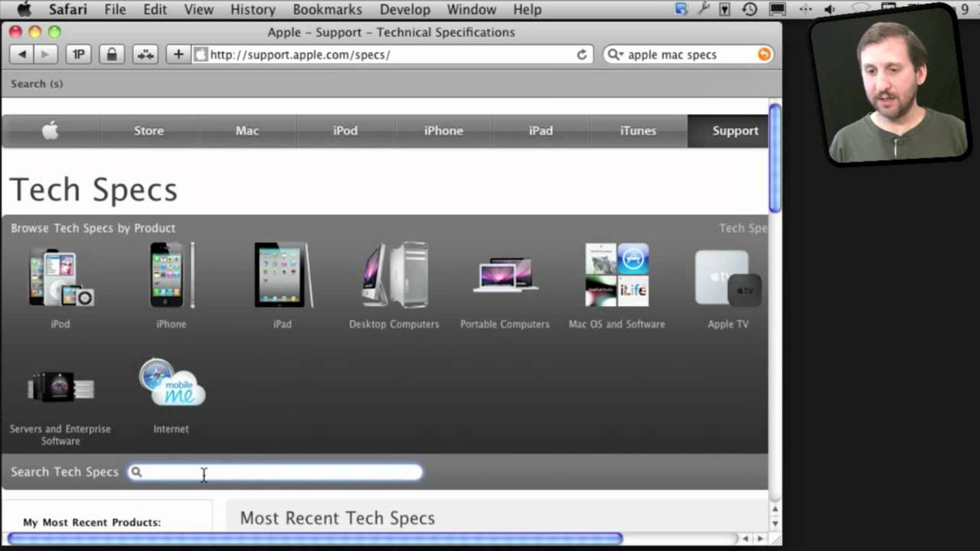Go to the iPhone navigation tab

(x=444, y=131)
